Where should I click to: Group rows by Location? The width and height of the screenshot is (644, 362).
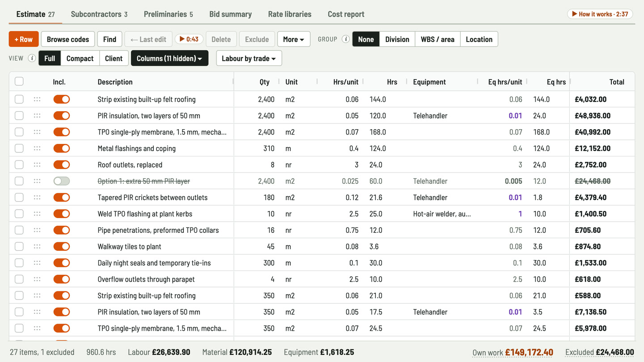click(x=479, y=39)
